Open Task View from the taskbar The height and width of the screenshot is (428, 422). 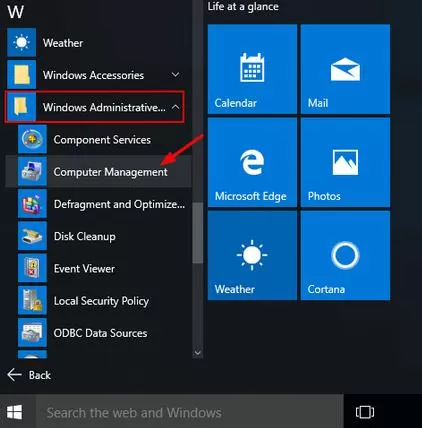pos(365,412)
